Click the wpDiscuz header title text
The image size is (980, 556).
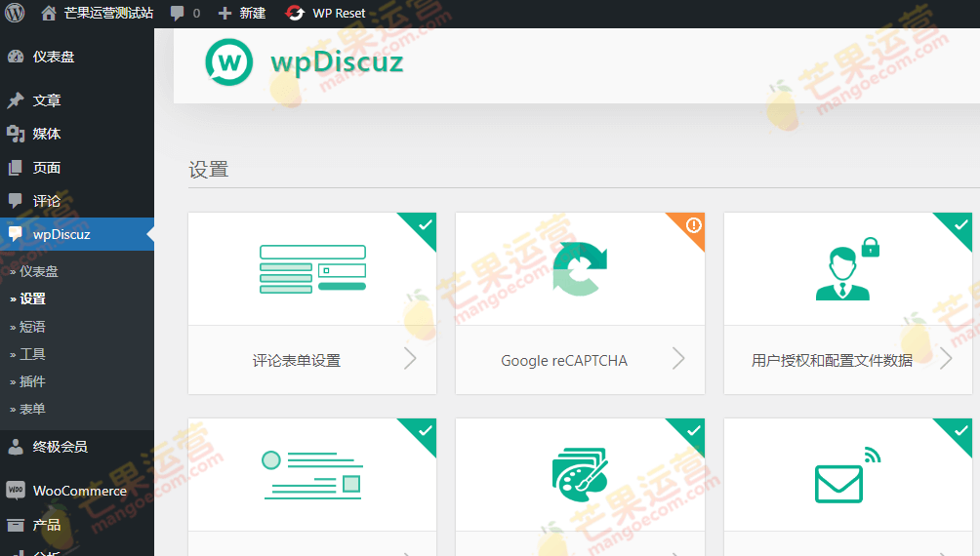pos(337,61)
